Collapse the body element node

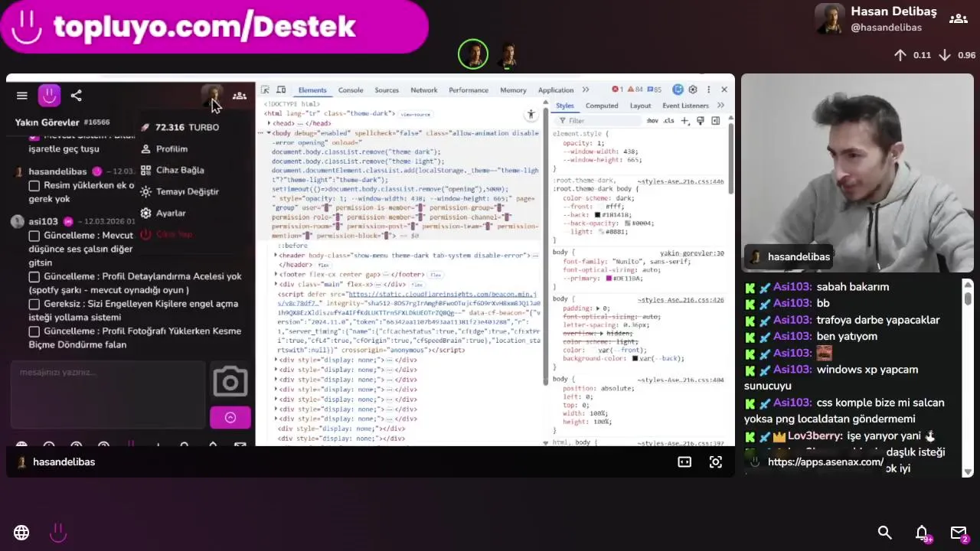(x=269, y=133)
